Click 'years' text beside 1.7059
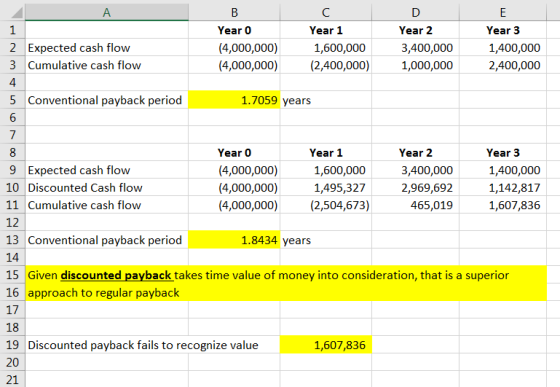This screenshot has width=560, height=387. tap(296, 101)
